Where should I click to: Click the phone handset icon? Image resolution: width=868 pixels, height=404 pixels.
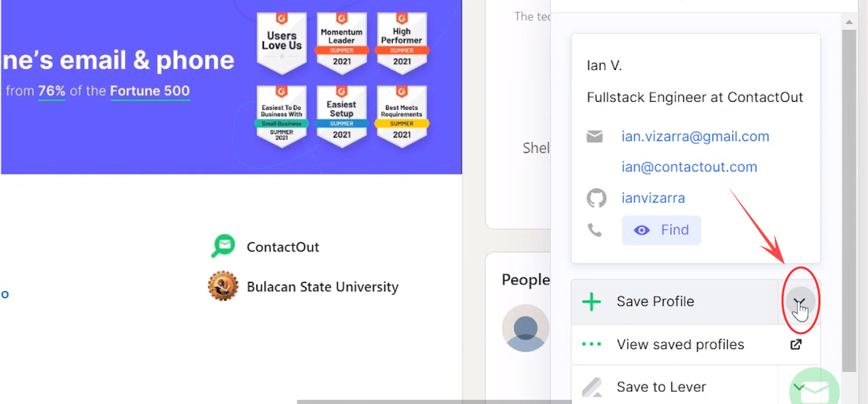point(595,230)
